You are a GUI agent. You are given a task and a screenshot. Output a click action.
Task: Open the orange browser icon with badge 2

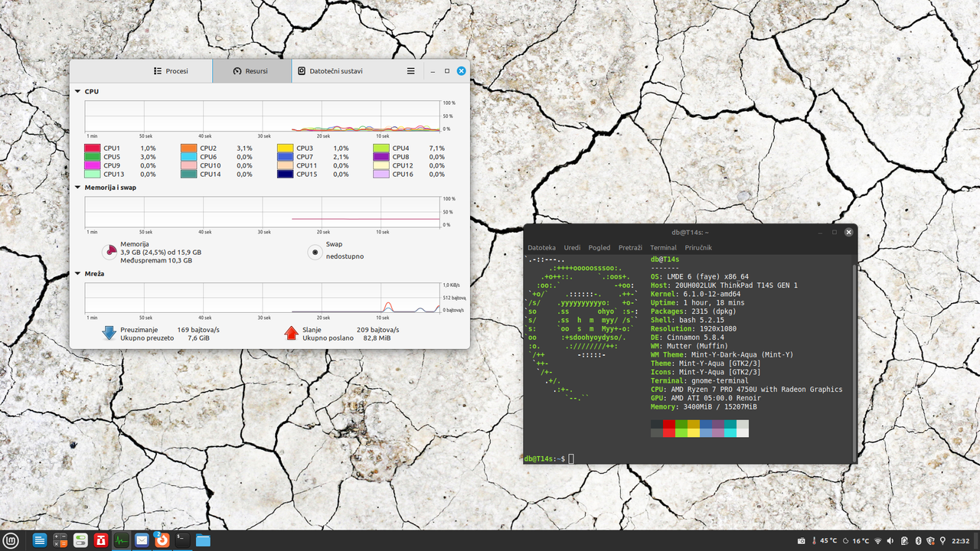click(x=162, y=540)
